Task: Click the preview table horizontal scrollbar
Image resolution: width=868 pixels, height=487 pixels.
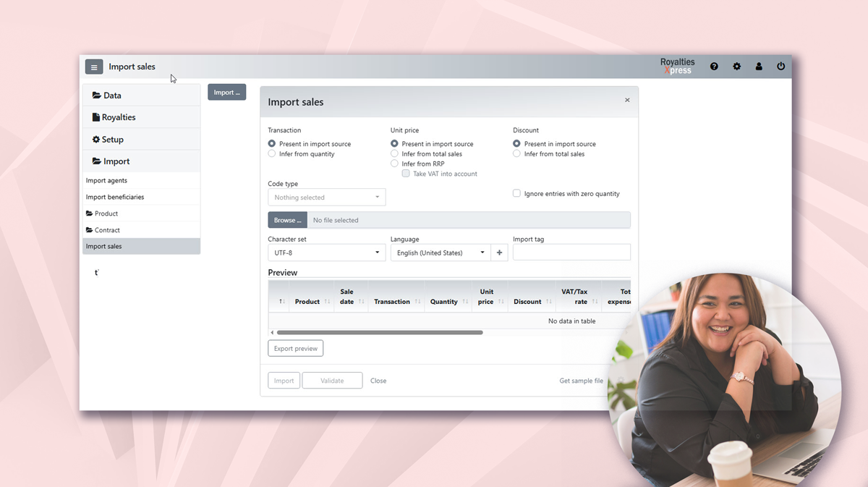Action: (380, 333)
